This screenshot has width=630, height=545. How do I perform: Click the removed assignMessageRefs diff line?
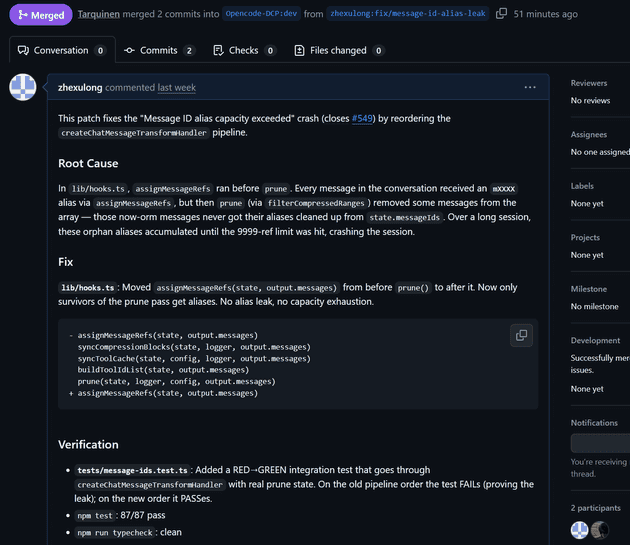point(164,335)
